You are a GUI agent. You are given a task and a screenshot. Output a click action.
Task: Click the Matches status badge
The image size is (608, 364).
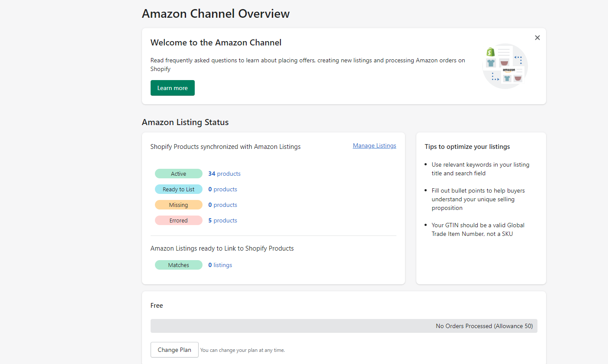179,265
